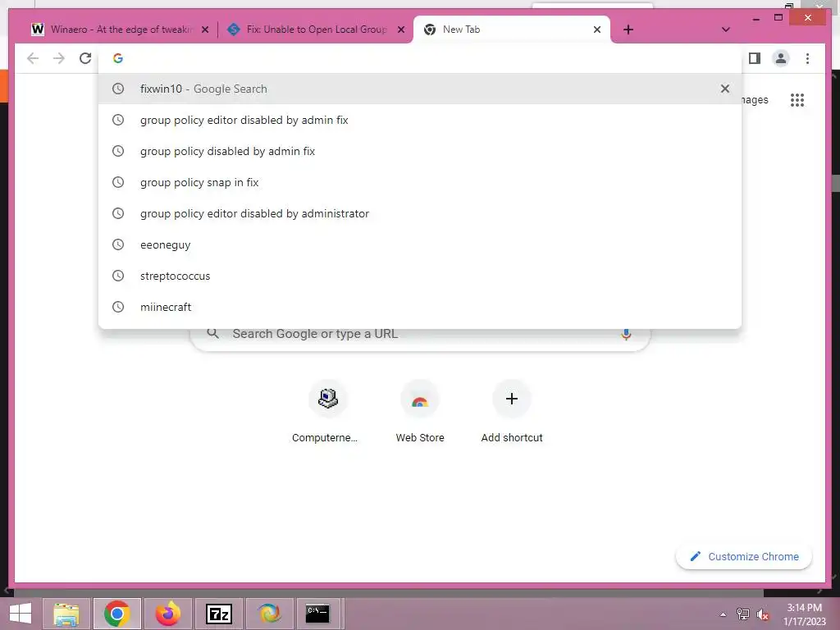Select the New Tab tab
Screen dimensions: 840x630
512,30
